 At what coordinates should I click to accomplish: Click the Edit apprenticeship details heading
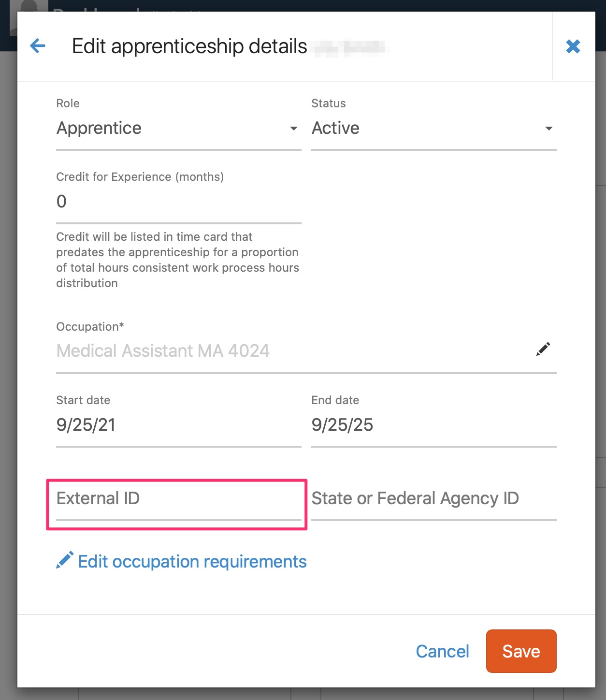click(x=189, y=46)
